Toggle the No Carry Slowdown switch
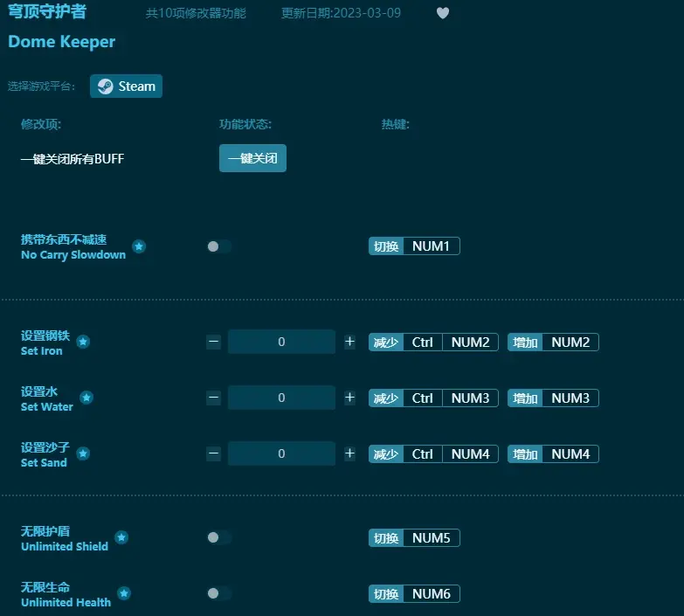 [219, 246]
